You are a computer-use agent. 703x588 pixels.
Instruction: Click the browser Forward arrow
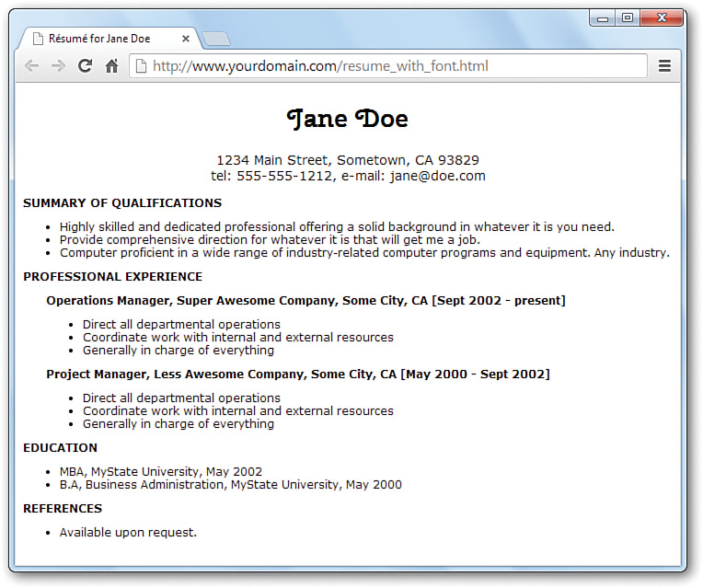point(58,66)
